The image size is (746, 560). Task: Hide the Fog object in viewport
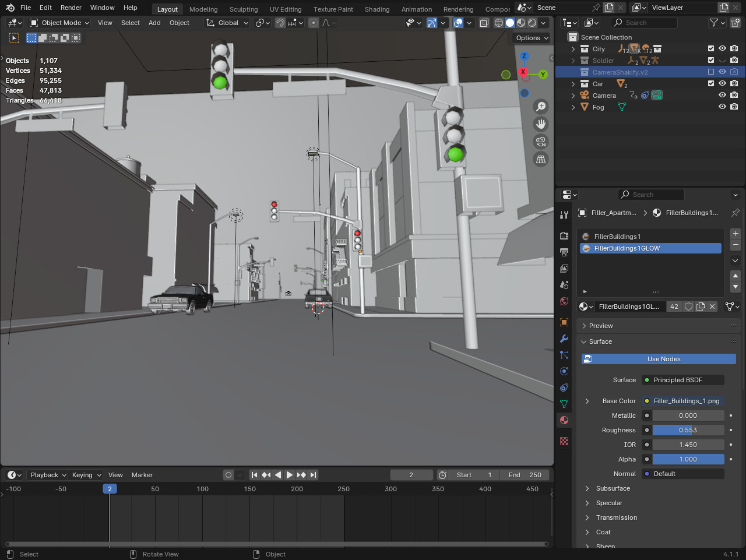point(723,107)
